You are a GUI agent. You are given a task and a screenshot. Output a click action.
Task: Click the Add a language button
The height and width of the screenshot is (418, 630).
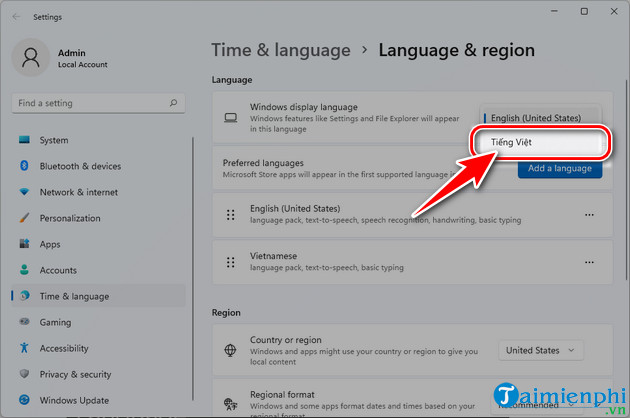point(560,168)
